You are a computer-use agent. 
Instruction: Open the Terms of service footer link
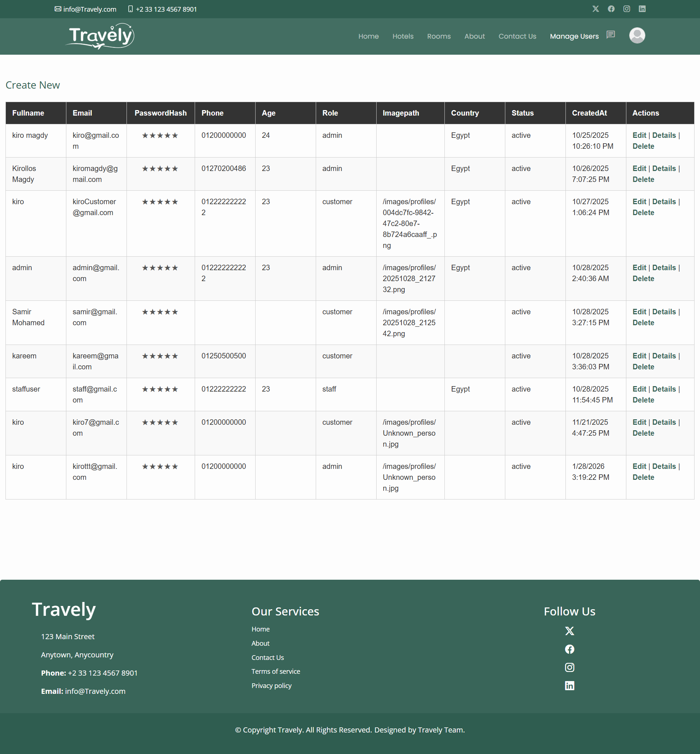coord(276,671)
